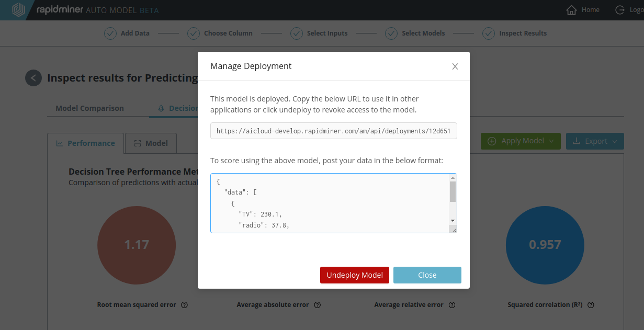The width and height of the screenshot is (644, 330).
Task: Expand the Apply Model dropdown
Action: tap(521, 141)
